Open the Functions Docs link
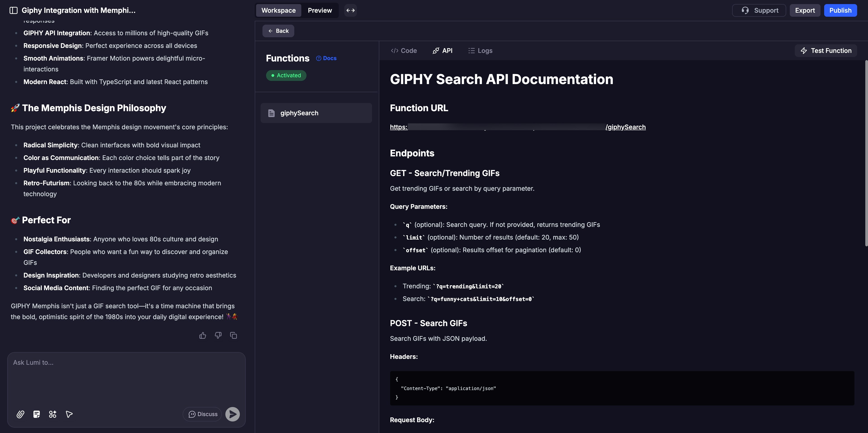This screenshot has height=433, width=868. [x=326, y=58]
